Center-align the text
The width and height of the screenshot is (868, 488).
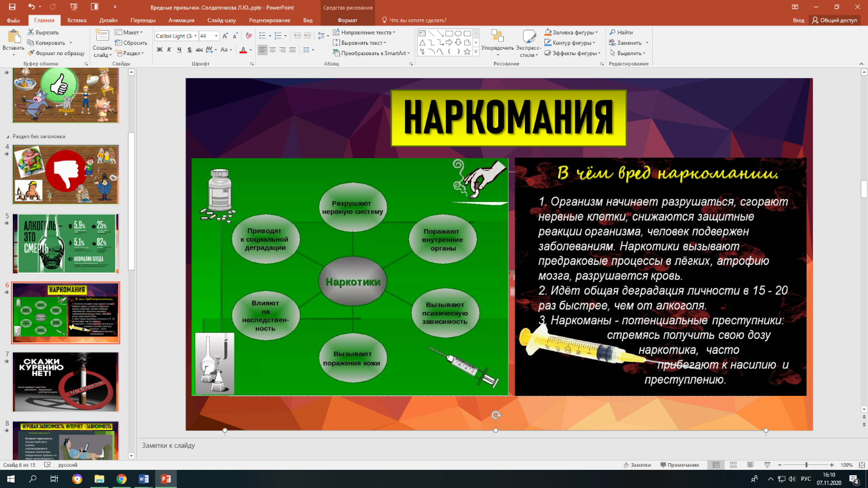click(x=272, y=50)
